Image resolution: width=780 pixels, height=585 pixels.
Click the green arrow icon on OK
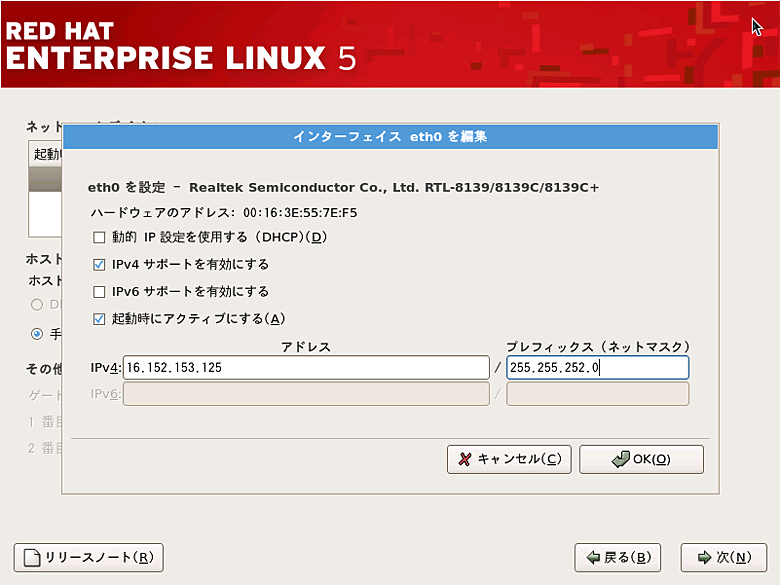coord(620,459)
